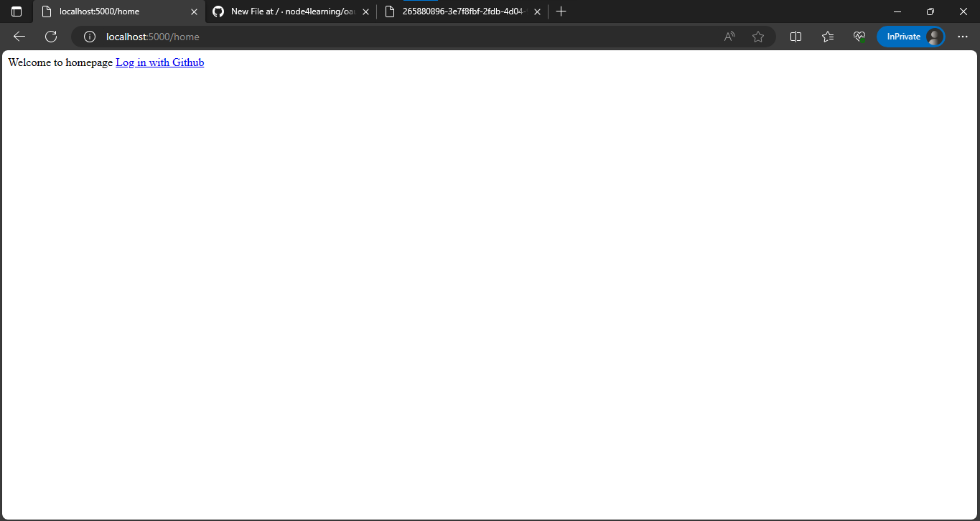This screenshot has height=521, width=980.
Task: Open the split screen view icon
Action: point(795,37)
